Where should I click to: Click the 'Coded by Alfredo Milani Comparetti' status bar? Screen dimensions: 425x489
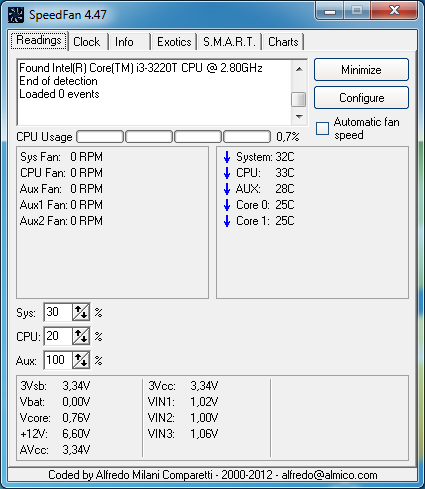tap(212, 475)
